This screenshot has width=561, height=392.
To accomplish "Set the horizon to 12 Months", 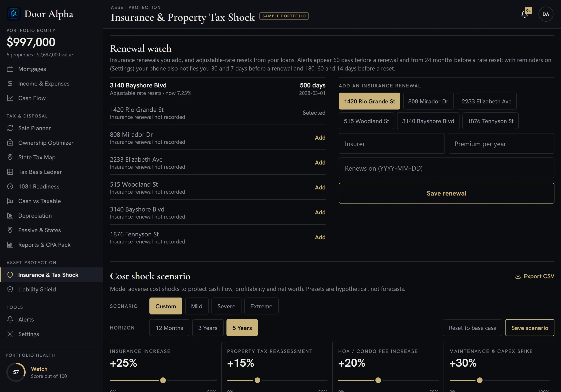I will point(169,328).
